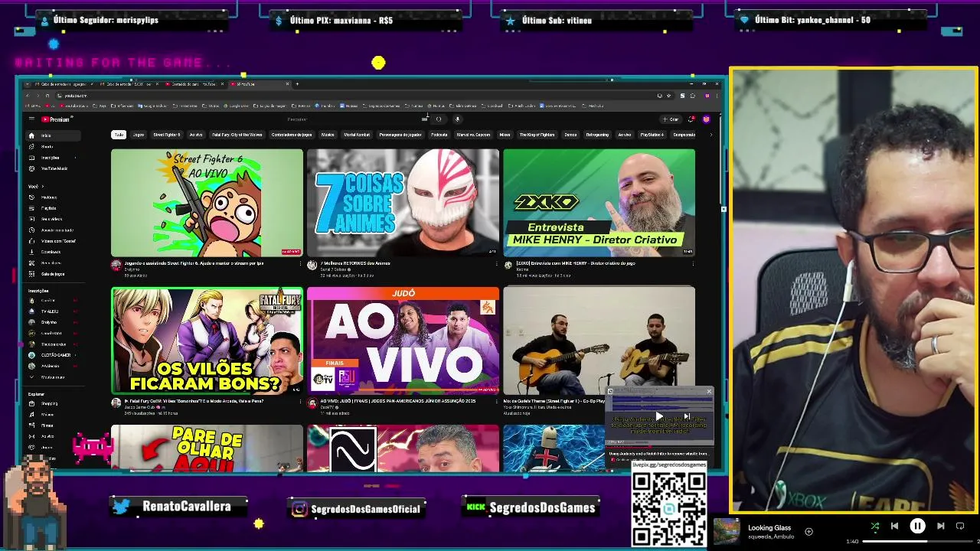The image size is (980, 551).
Task: Open the Judô AO VIVO thumbnail
Action: (403, 341)
